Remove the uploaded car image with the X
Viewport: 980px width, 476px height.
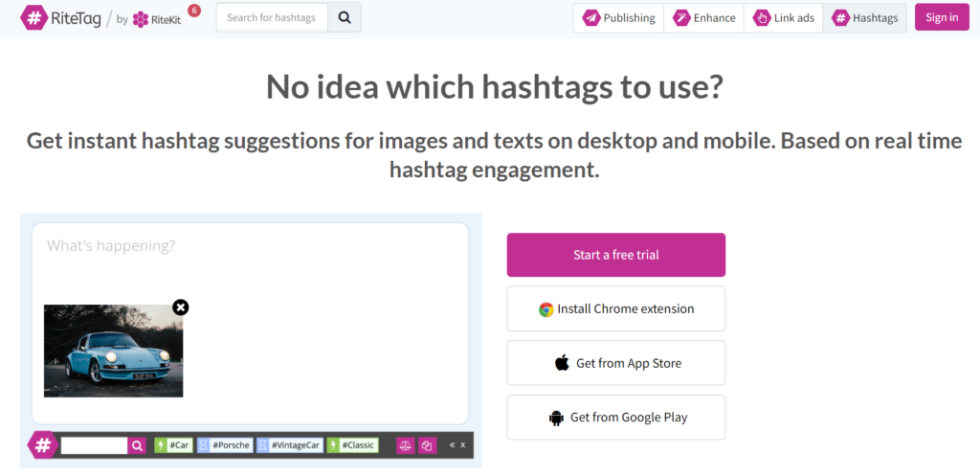181,306
